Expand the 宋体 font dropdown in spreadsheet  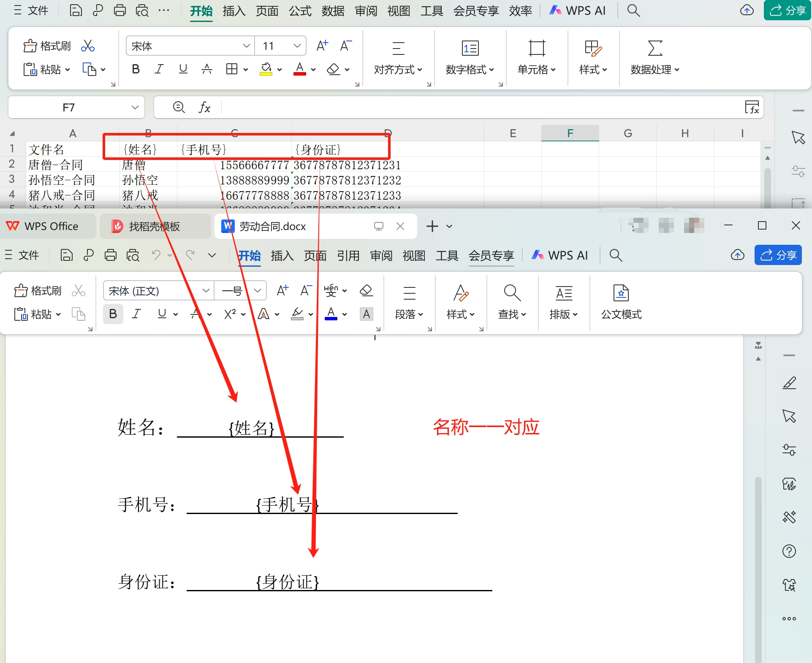click(247, 46)
